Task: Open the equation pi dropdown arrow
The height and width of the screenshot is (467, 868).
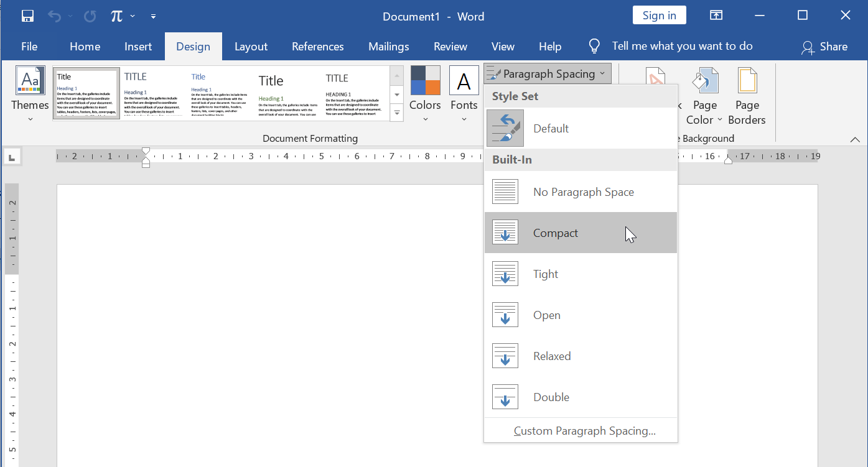Action: [x=133, y=16]
